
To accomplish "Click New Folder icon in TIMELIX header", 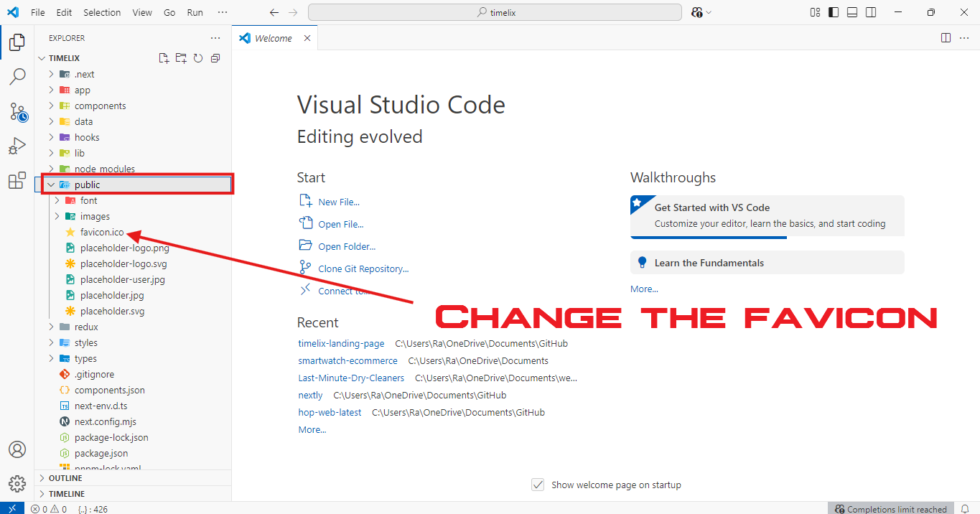I will point(181,58).
